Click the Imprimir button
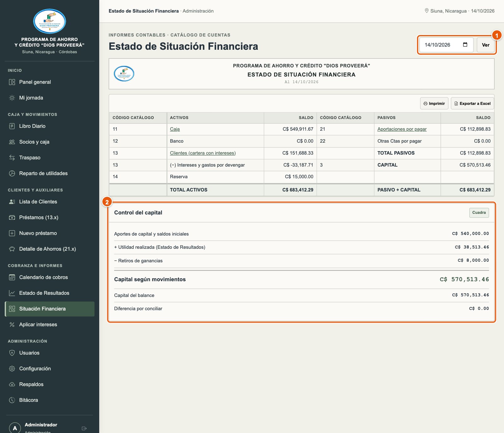The height and width of the screenshot is (433, 504). pos(434,103)
